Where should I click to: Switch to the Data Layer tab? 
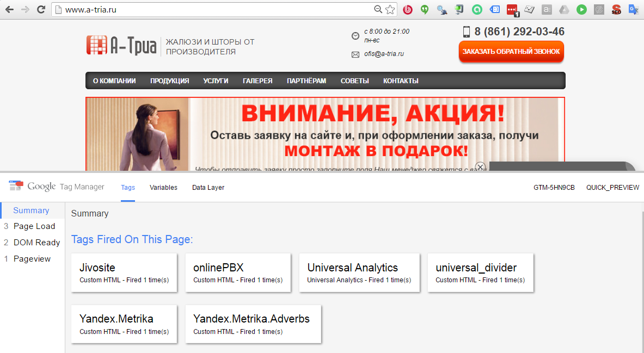(208, 188)
